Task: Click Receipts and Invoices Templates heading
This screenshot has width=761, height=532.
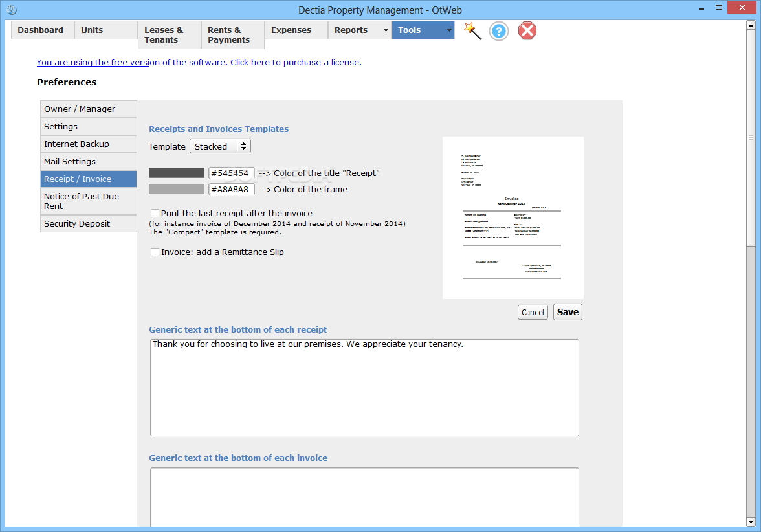Action: (219, 129)
